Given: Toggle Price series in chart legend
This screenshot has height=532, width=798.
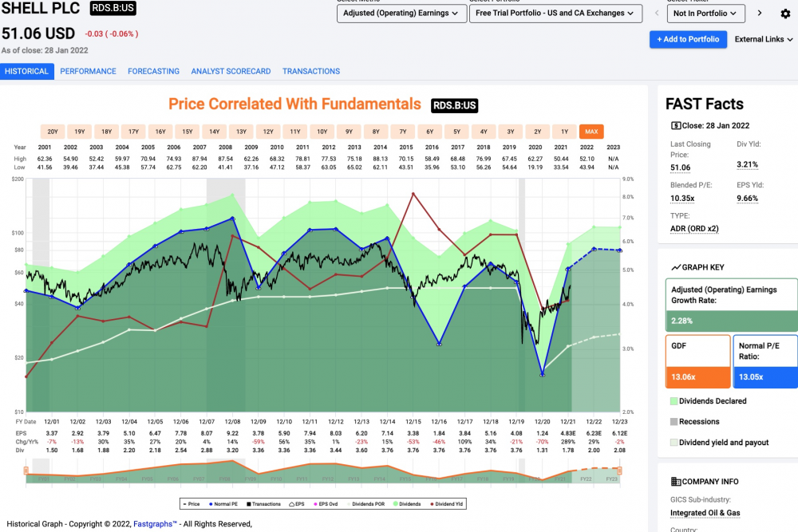Looking at the screenshot, I should pyautogui.click(x=192, y=504).
